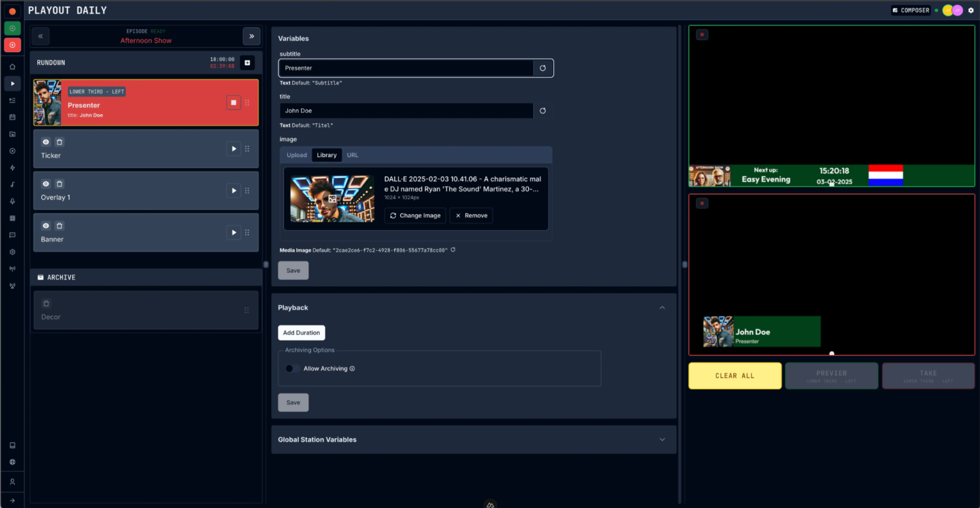Delete the Overlay 1 rundown item

(59, 184)
